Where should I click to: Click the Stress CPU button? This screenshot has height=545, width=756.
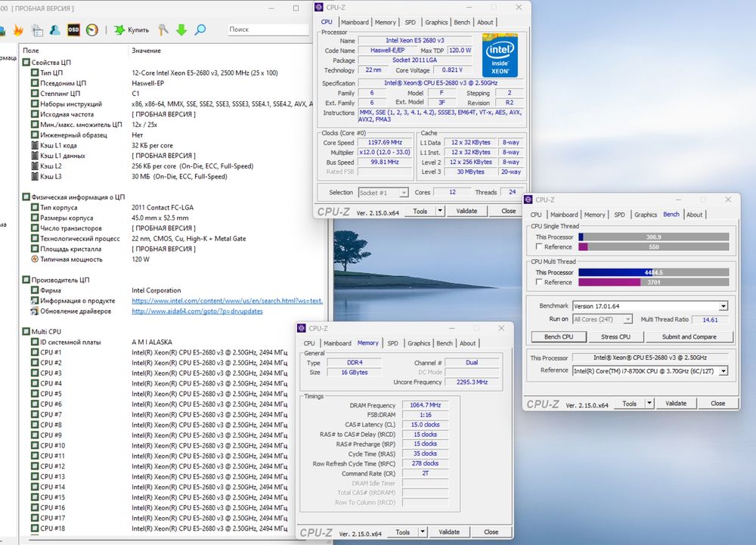[615, 337]
